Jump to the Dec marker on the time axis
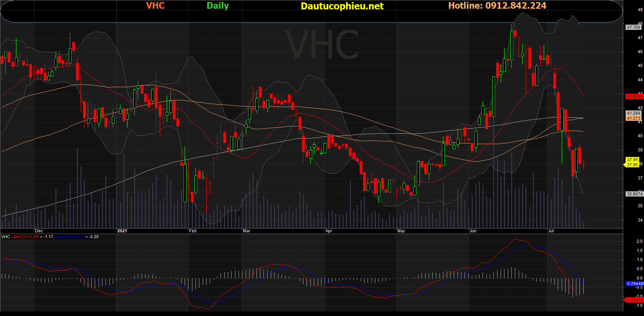Image resolution: width=644 pixels, height=316 pixels. 39,231
